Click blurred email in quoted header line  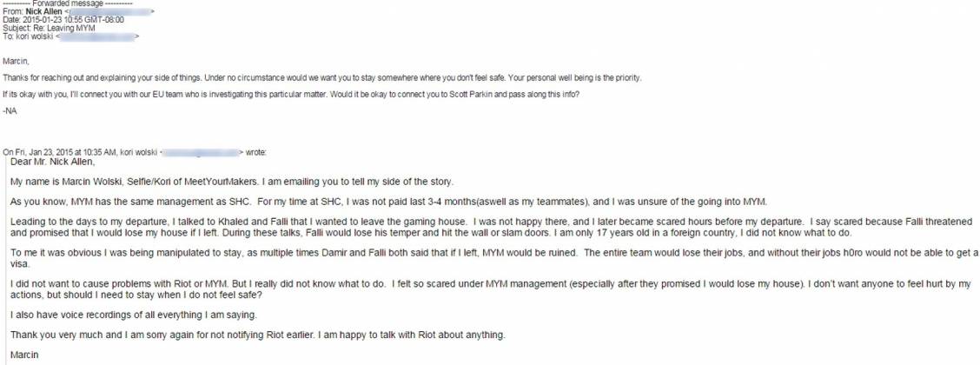click(x=202, y=152)
